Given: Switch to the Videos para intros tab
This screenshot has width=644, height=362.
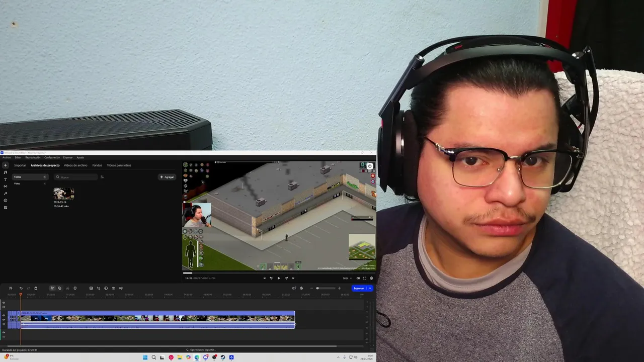Looking at the screenshot, I should [119, 165].
